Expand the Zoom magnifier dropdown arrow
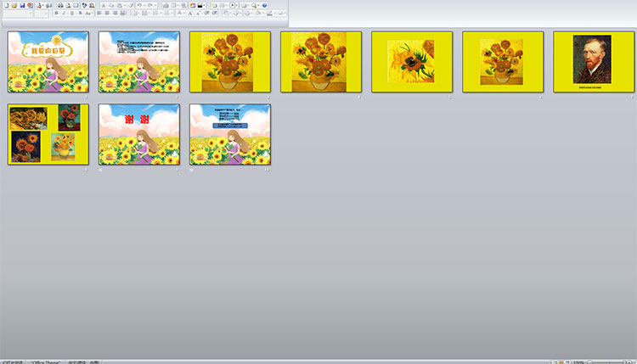This screenshot has height=364, width=637. [259, 6]
